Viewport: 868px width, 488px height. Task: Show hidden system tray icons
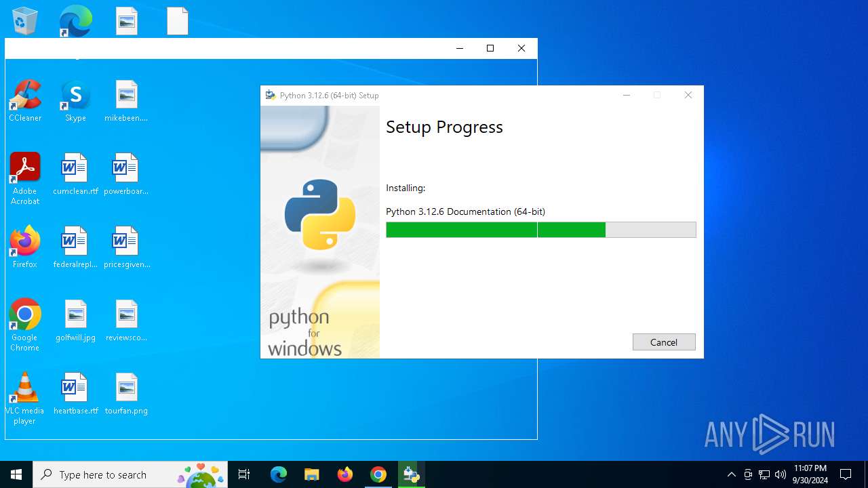pos(731,474)
